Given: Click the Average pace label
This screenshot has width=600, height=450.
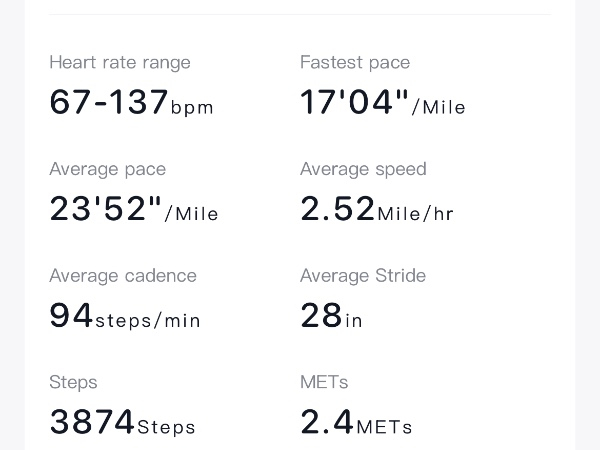Looking at the screenshot, I should coord(107,169).
